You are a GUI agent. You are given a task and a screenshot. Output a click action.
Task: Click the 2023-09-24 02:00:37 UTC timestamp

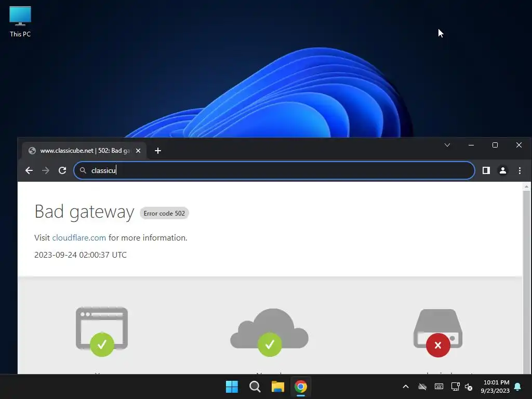(81, 255)
